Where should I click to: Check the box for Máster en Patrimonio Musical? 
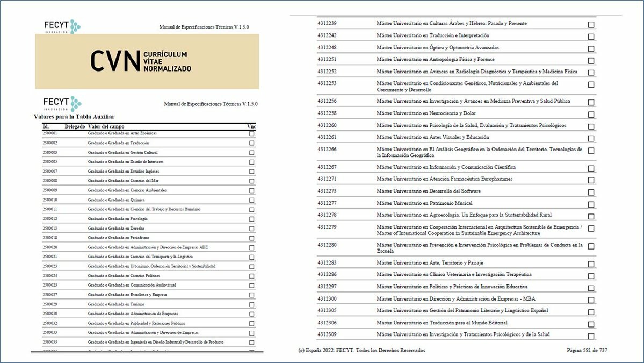tap(591, 204)
